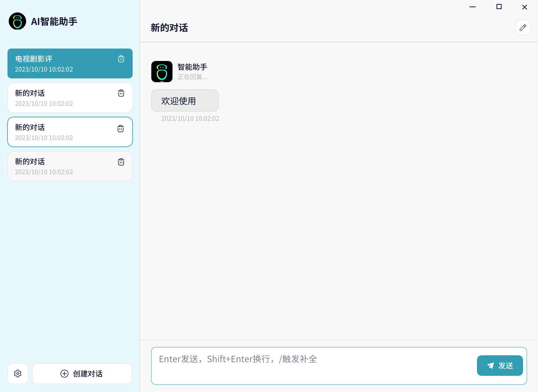Maximize the AI assistant window

tap(499, 7)
